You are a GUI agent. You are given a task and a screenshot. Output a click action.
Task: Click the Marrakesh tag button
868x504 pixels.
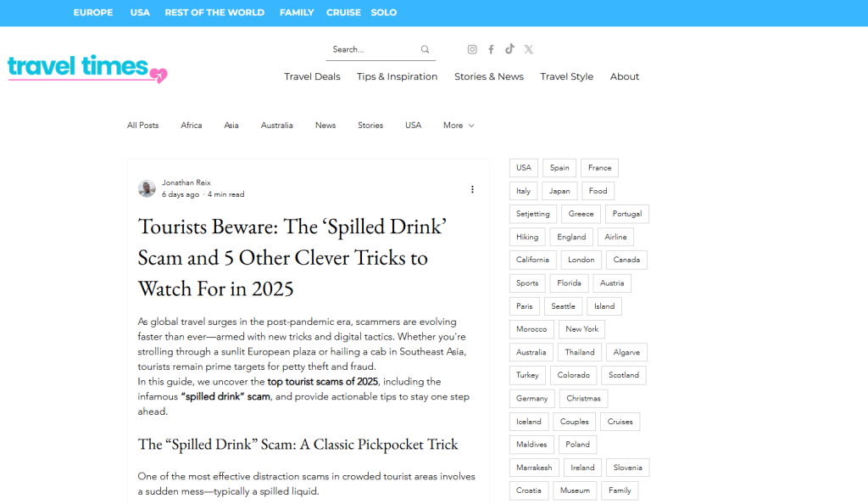pos(534,468)
